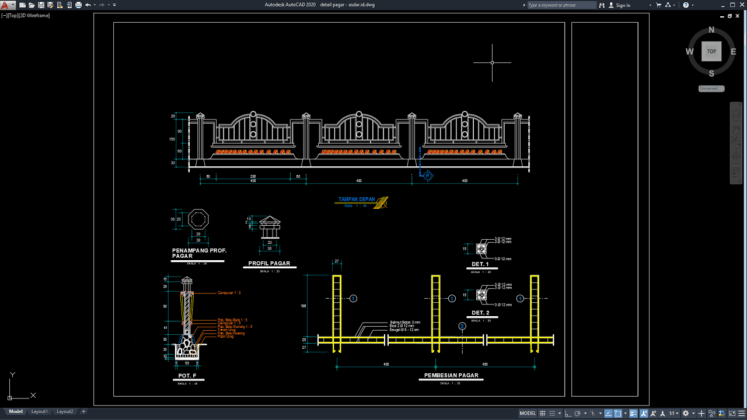Open the [Top] view controls menu
The height and width of the screenshot is (420, 747).
coord(11,15)
